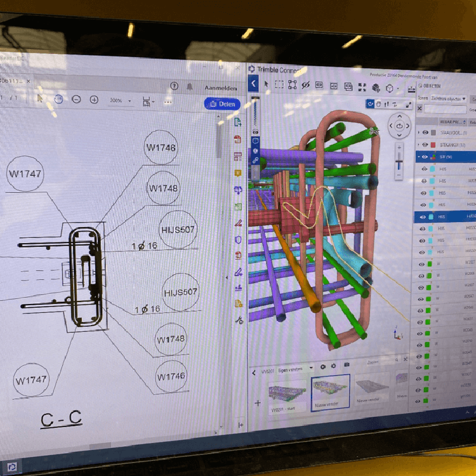Expand the STAALVOOR group tree arrow
The height and width of the screenshot is (476, 476).
419,133
